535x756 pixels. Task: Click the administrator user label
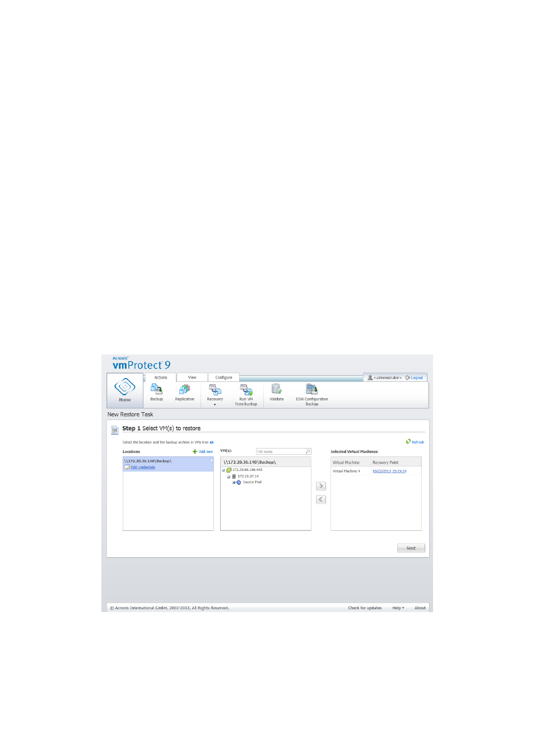pos(384,377)
